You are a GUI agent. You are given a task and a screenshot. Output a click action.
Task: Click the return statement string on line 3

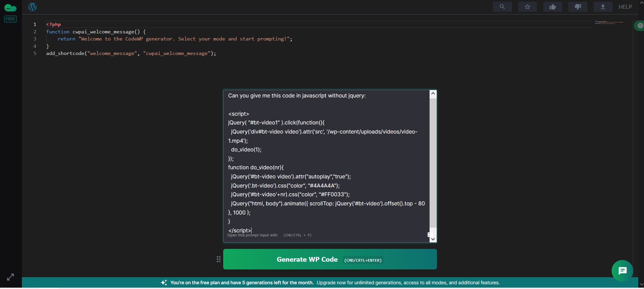point(184,39)
